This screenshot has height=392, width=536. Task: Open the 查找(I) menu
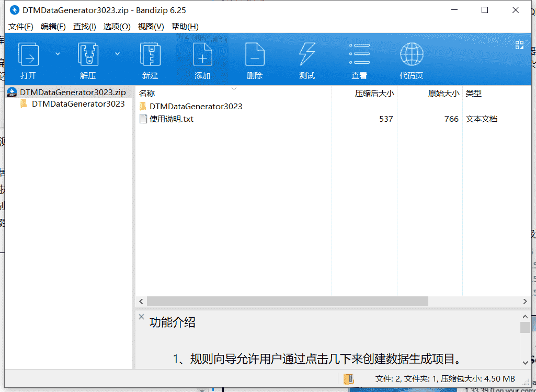pos(84,27)
